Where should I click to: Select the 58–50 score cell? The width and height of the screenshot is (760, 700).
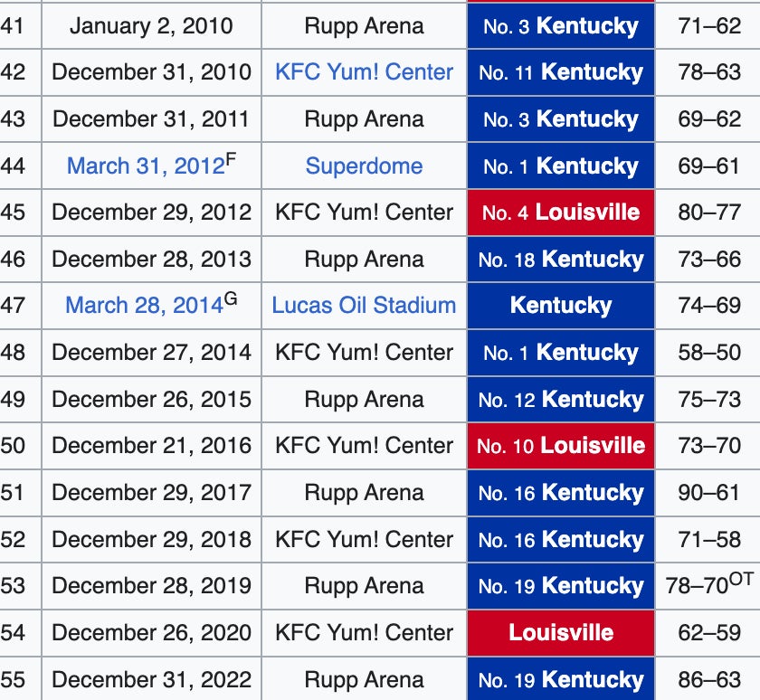click(709, 353)
